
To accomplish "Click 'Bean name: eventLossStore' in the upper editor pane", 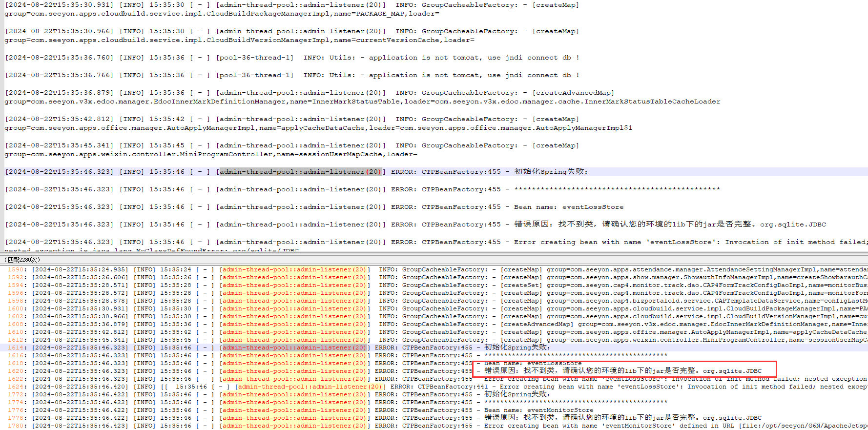I will point(569,207).
